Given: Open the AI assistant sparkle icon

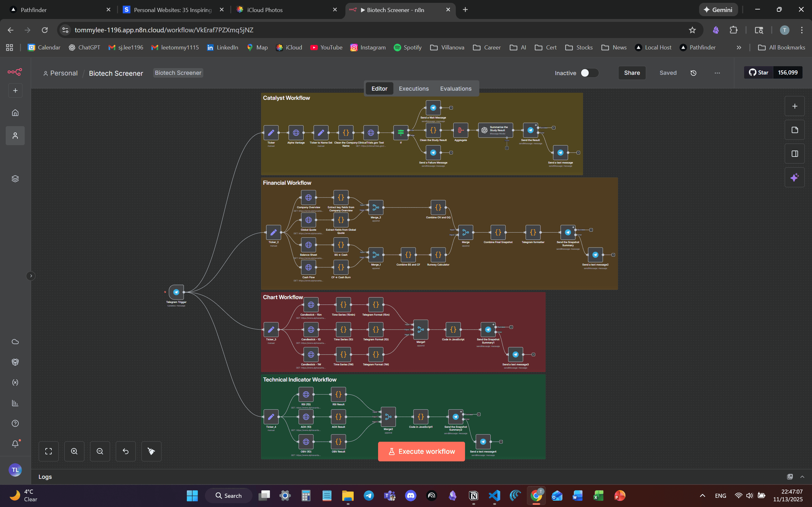Looking at the screenshot, I should (794, 177).
